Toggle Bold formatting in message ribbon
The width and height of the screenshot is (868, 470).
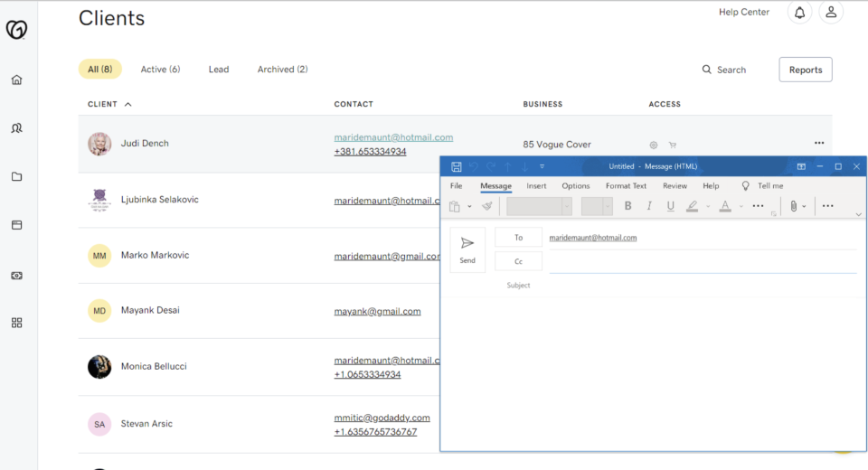pos(627,206)
